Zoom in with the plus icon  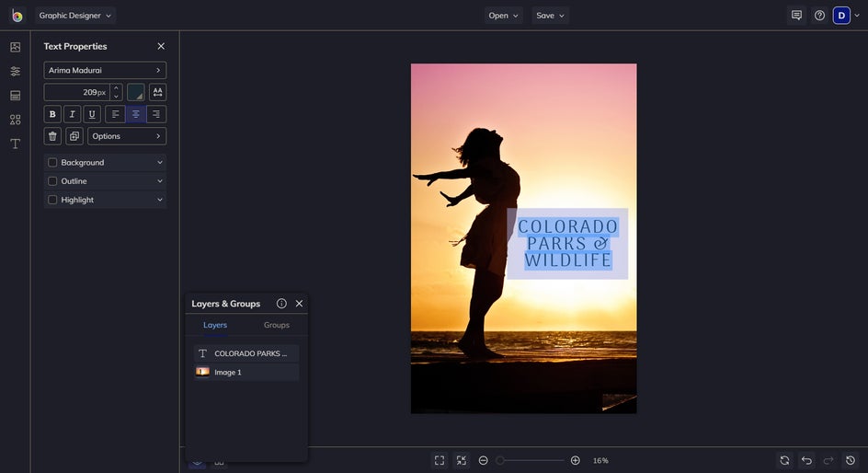tap(576, 460)
